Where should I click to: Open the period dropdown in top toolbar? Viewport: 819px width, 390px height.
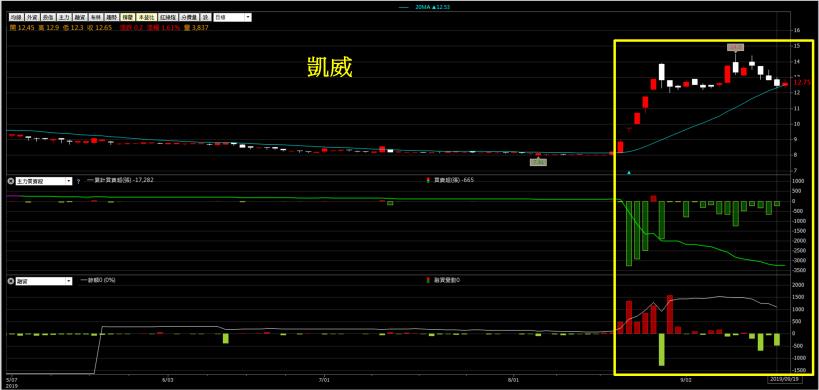[x=232, y=17]
